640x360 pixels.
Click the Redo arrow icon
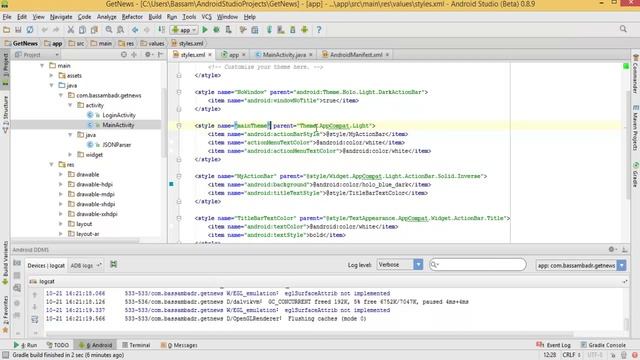[x=56, y=30]
